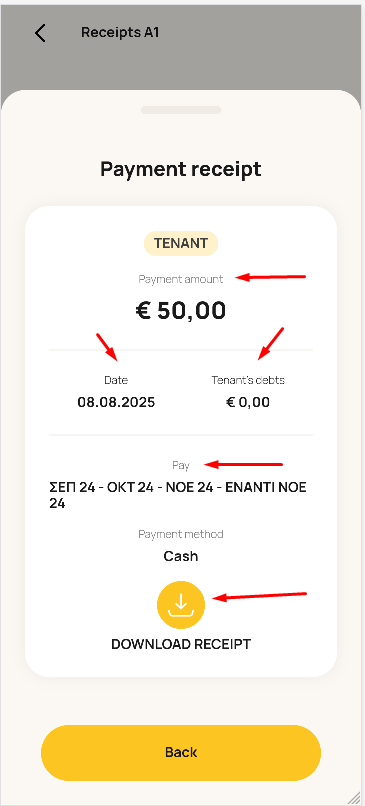Click the € 0,00 debts value
Viewport: 365px width, 806px height.
pyautogui.click(x=248, y=402)
